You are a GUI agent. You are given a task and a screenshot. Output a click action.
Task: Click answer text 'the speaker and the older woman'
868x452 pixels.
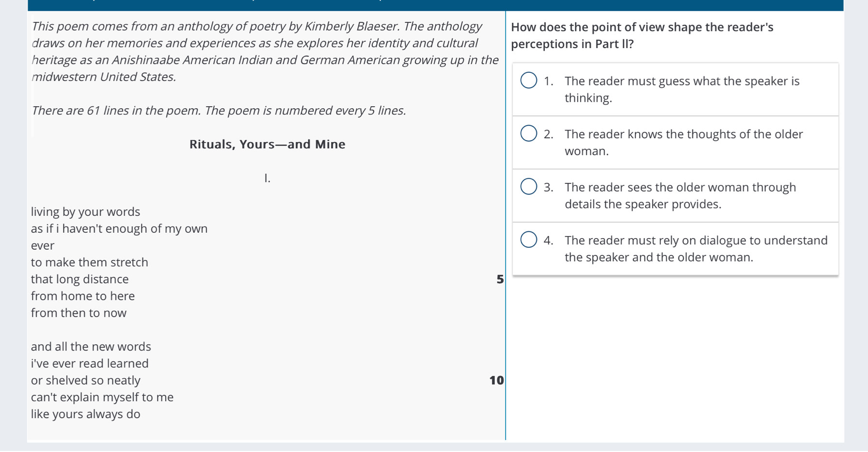[659, 257]
